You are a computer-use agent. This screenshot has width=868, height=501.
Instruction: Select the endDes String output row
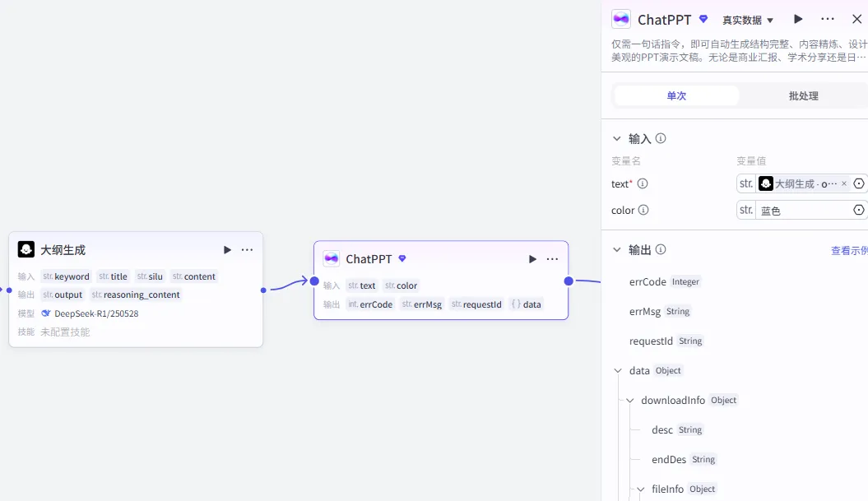684,460
